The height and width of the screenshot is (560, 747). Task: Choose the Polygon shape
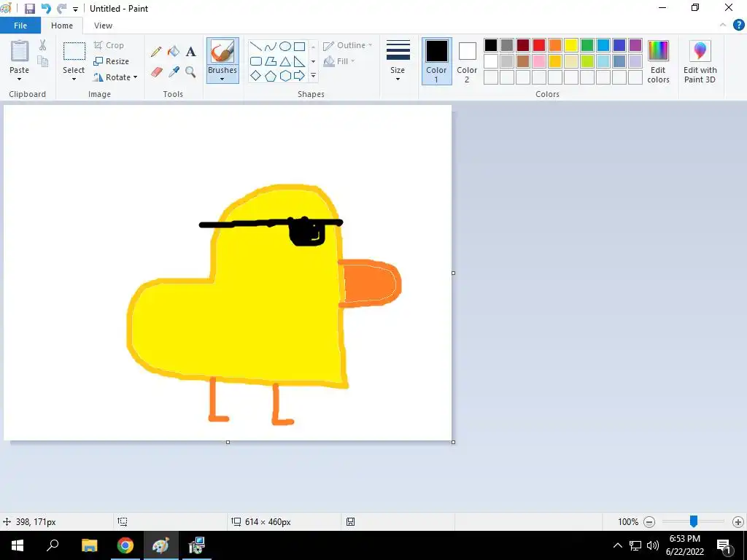tap(270, 61)
